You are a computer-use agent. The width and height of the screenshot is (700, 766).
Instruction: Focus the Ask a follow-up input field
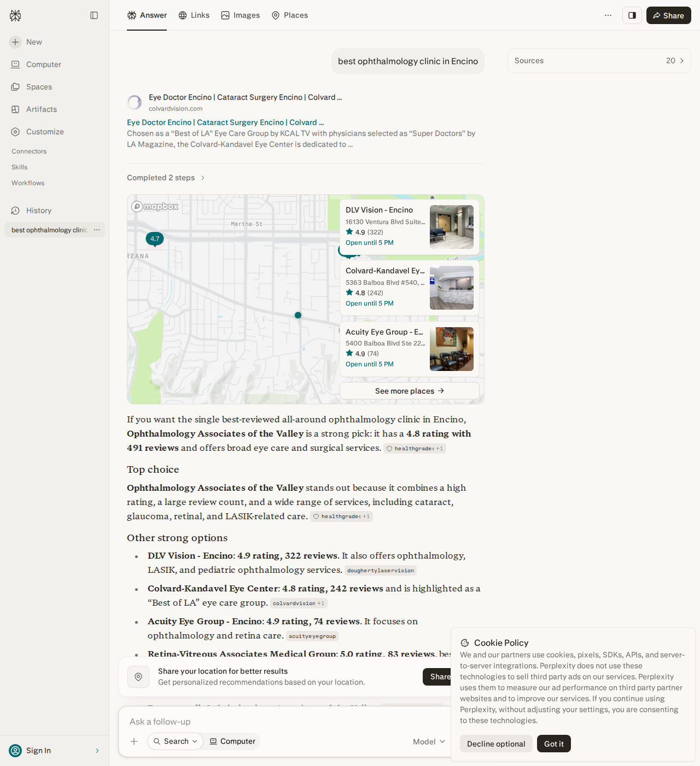tap(284, 722)
